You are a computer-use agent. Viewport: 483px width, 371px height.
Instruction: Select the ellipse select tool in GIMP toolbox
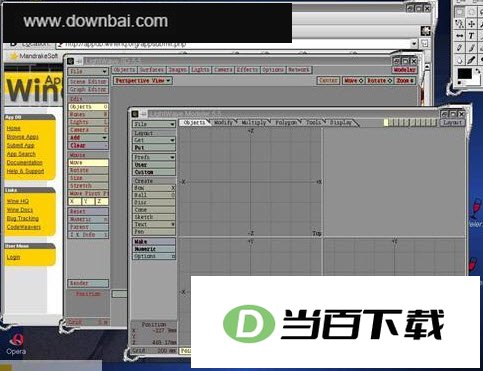tap(472, 12)
